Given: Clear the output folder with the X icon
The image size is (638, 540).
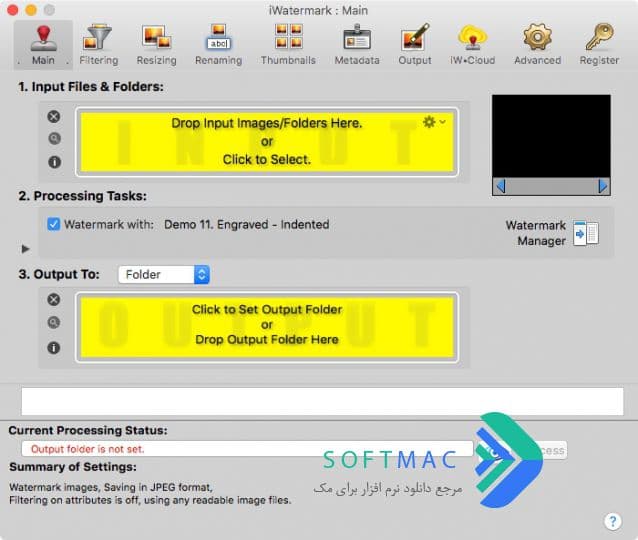Looking at the screenshot, I should click(x=53, y=300).
